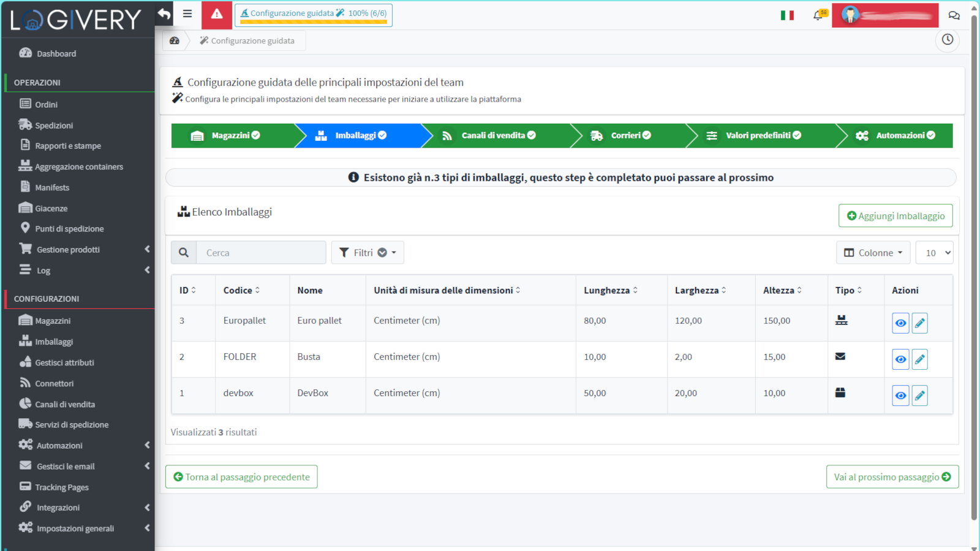
Task: Click the back arrow beside the Logivery logo
Action: coord(163,13)
